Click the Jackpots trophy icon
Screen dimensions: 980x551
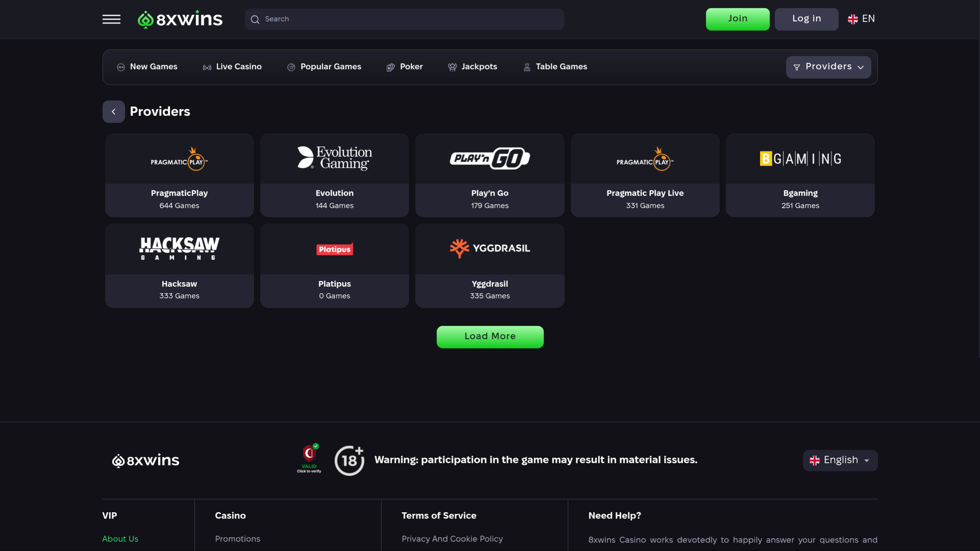coord(452,67)
